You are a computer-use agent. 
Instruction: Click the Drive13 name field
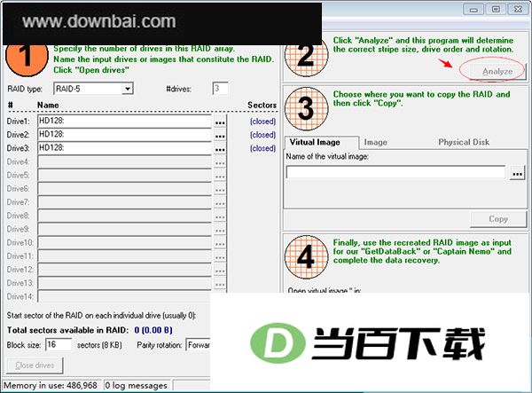124,283
